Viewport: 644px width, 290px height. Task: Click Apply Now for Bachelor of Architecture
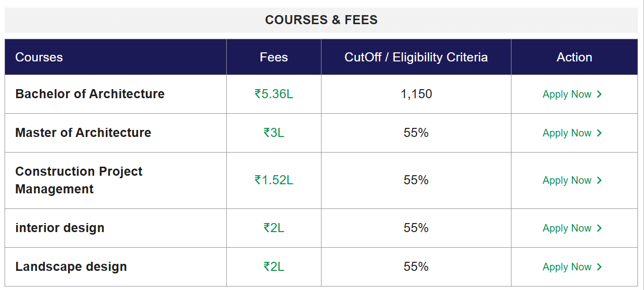pos(572,94)
